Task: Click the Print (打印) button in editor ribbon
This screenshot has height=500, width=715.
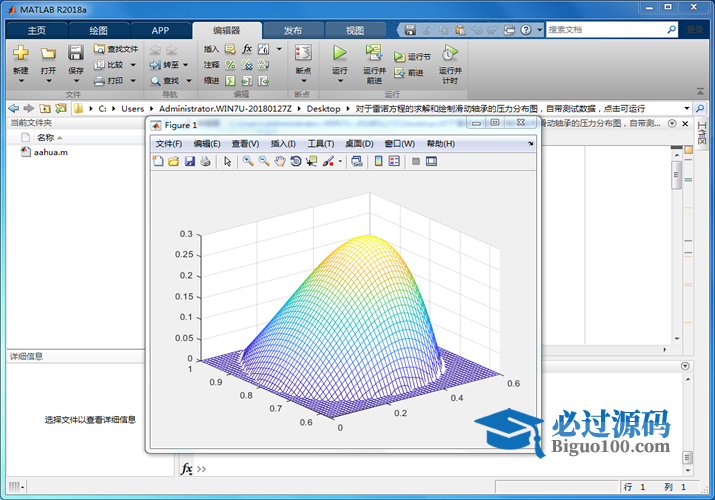Action: [x=109, y=81]
